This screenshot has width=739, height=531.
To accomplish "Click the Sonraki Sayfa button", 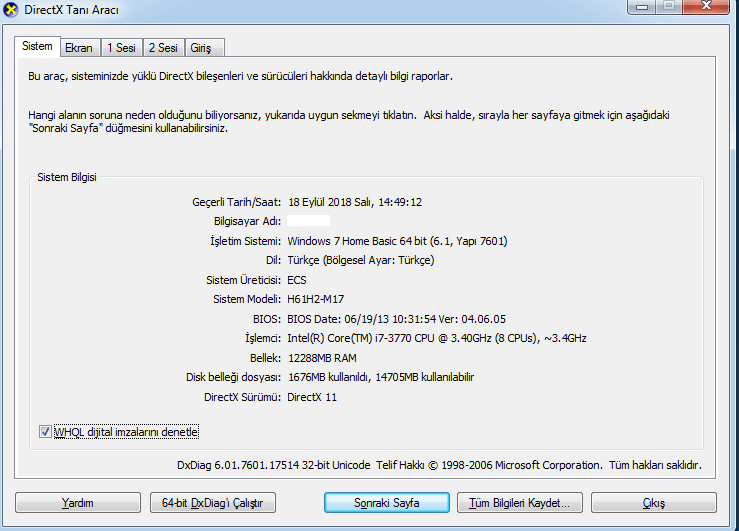I will click(x=386, y=503).
